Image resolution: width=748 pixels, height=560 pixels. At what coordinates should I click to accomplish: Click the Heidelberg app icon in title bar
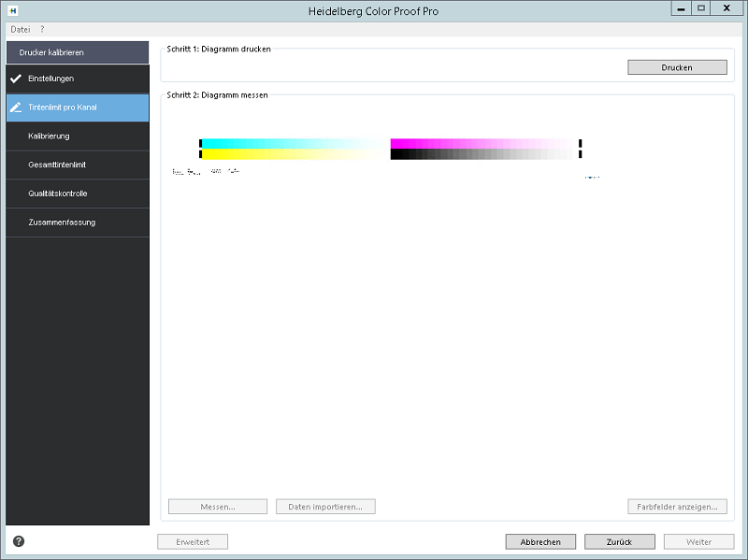tap(13, 10)
